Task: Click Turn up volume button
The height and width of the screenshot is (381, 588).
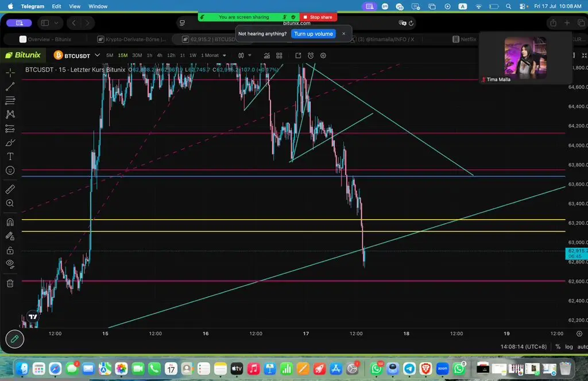Action: point(313,34)
